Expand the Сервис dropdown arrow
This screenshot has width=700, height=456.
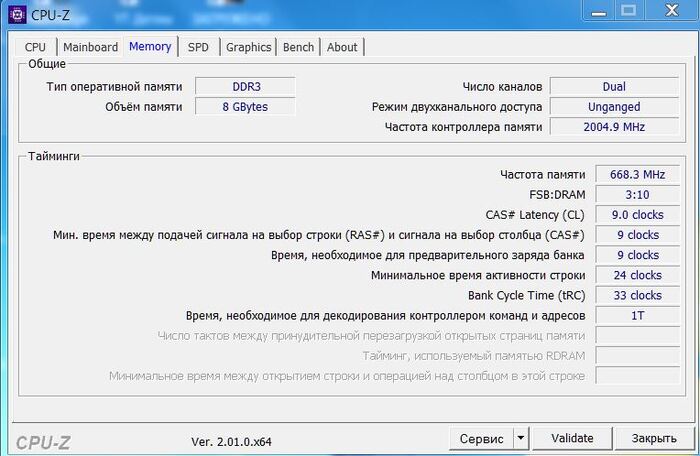(521, 439)
